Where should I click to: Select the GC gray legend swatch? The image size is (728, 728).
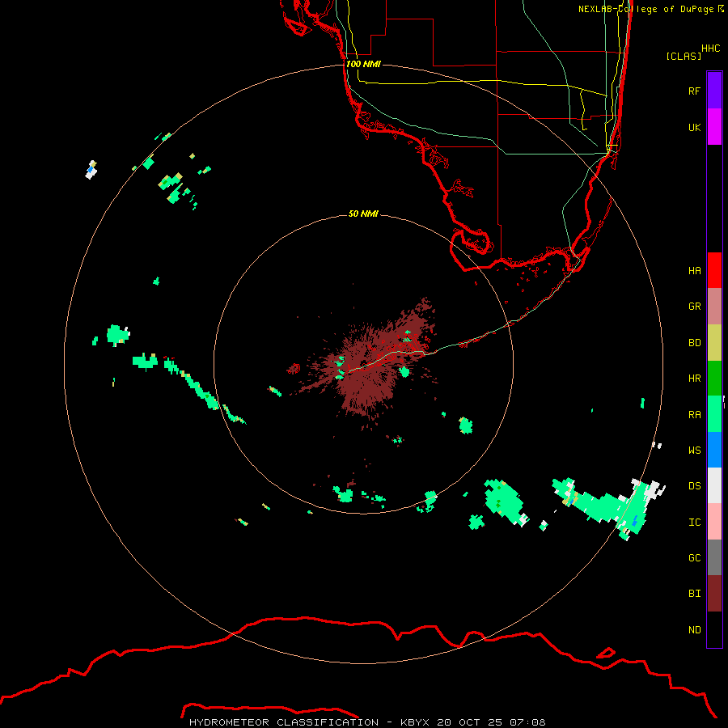(x=714, y=557)
